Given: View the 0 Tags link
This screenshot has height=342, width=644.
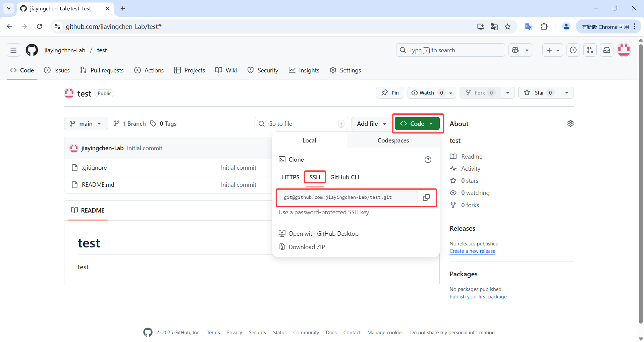Looking at the screenshot, I should coord(163,123).
